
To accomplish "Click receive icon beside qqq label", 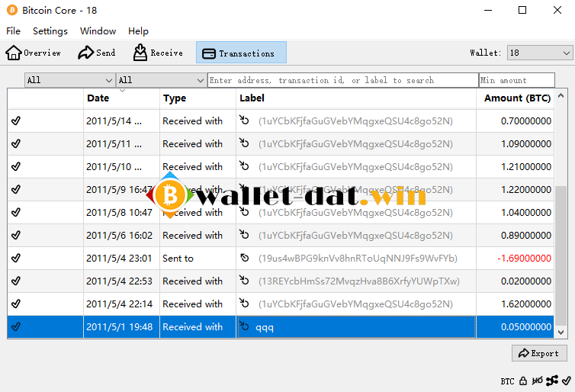I will [244, 326].
